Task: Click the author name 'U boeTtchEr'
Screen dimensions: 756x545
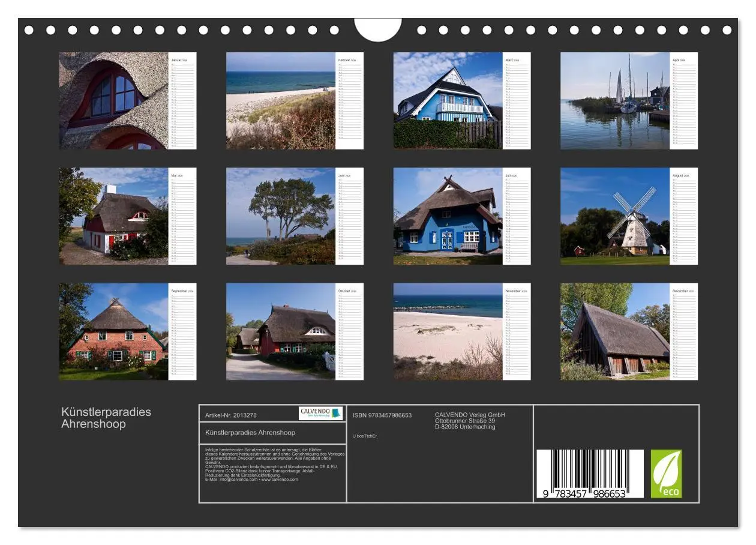Action: point(365,436)
